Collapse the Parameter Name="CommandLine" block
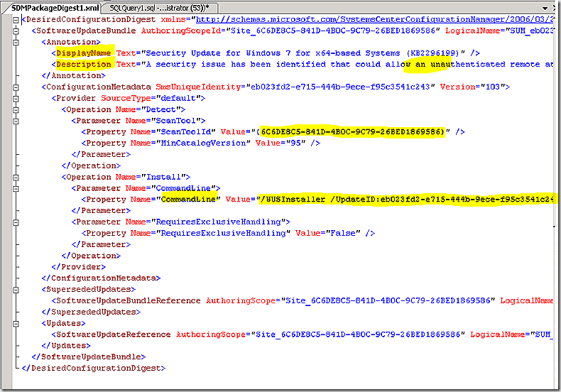This screenshot has height=392, width=561. pyautogui.click(x=16, y=189)
